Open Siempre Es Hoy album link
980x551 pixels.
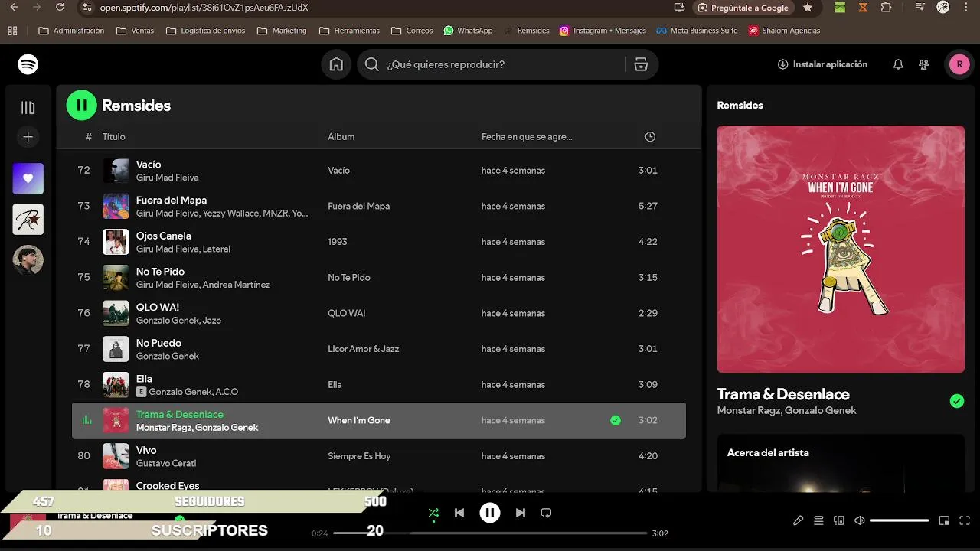pos(359,456)
